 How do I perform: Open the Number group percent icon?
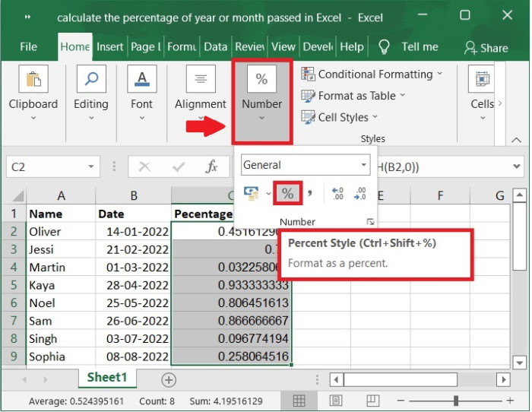(261, 79)
